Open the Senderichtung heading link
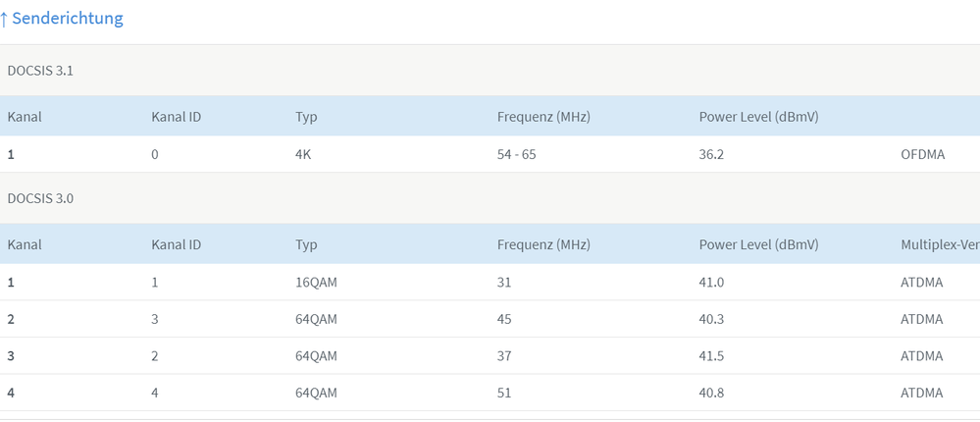This screenshot has height=422, width=980. [67, 19]
